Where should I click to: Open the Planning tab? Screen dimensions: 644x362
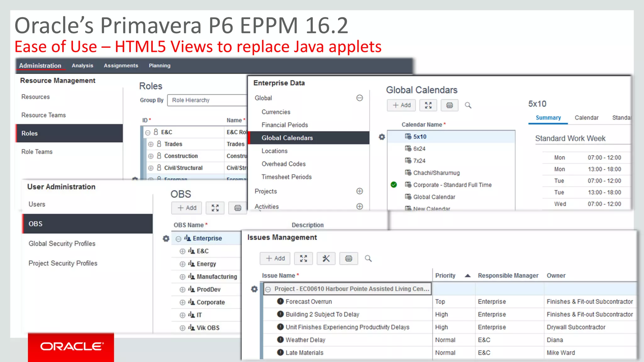click(x=160, y=66)
